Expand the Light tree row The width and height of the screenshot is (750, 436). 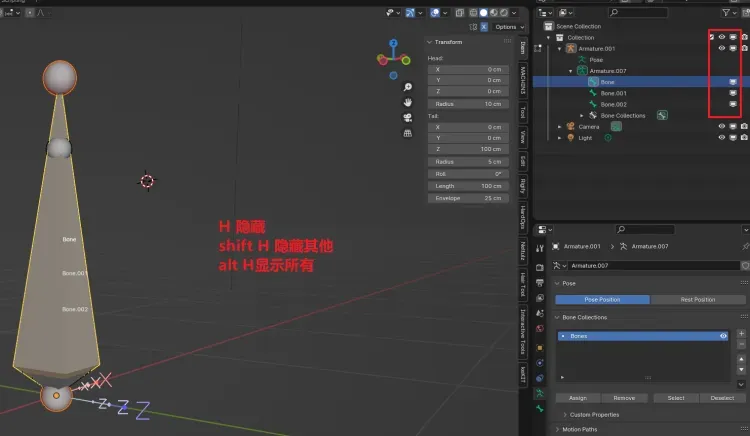click(x=559, y=138)
